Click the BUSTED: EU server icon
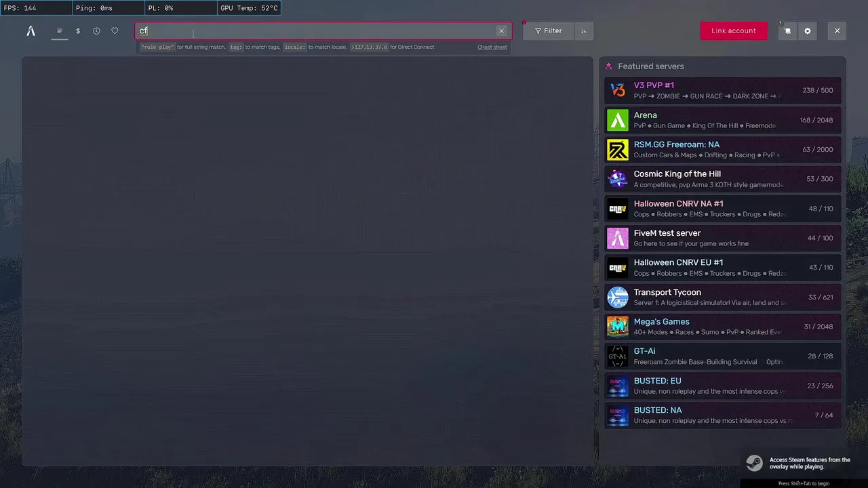This screenshot has height=488, width=868. click(617, 385)
